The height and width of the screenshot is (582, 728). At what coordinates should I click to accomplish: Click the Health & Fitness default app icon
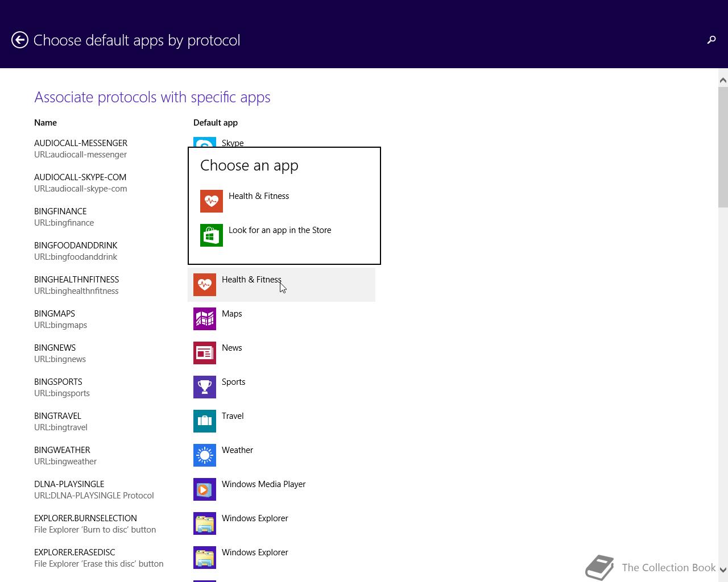coord(205,285)
